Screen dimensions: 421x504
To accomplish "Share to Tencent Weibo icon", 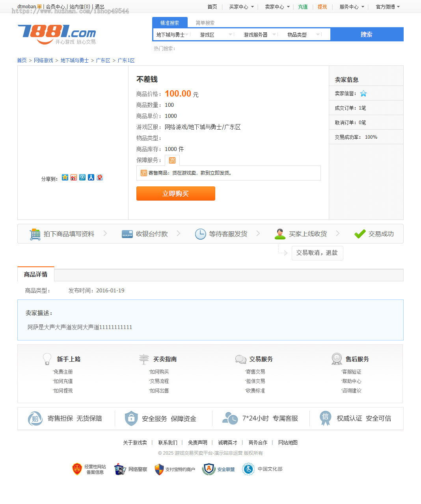I will coord(82,177).
